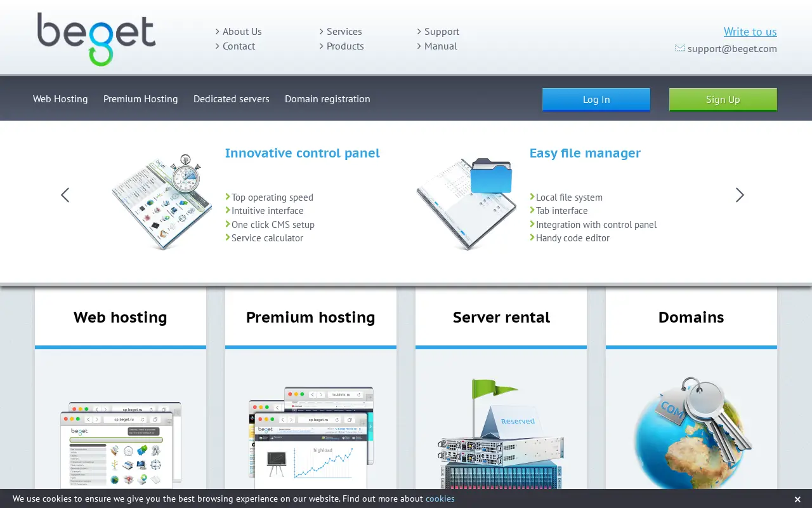Open the Easy file manager heading

[585, 153]
